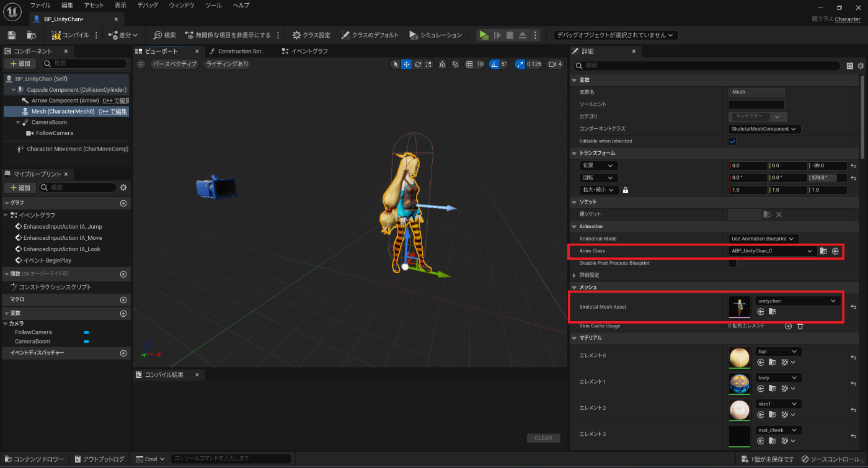Viewport: 868px width, 468px height.
Task: Select Mesh (CharacterMesh0) component
Action: click(66, 112)
